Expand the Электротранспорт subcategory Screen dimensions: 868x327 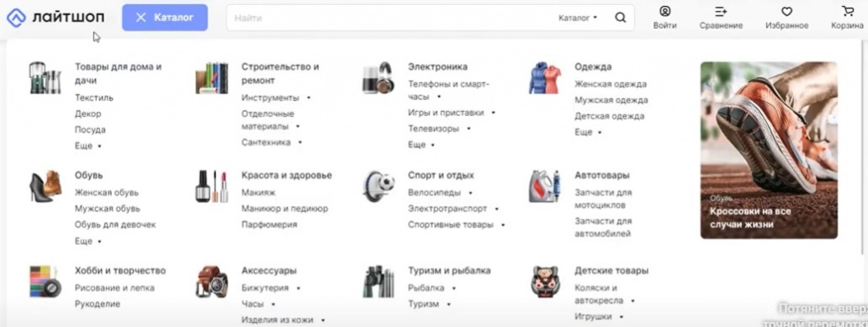click(497, 208)
